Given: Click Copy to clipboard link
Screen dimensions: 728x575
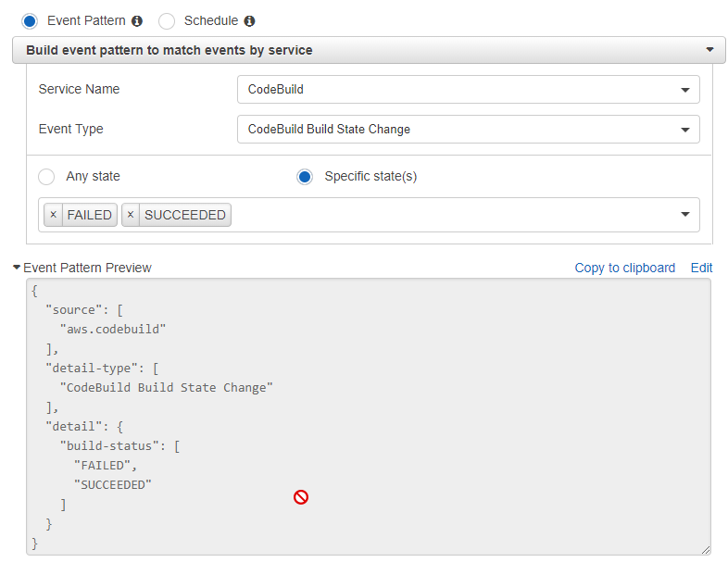Looking at the screenshot, I should [624, 268].
